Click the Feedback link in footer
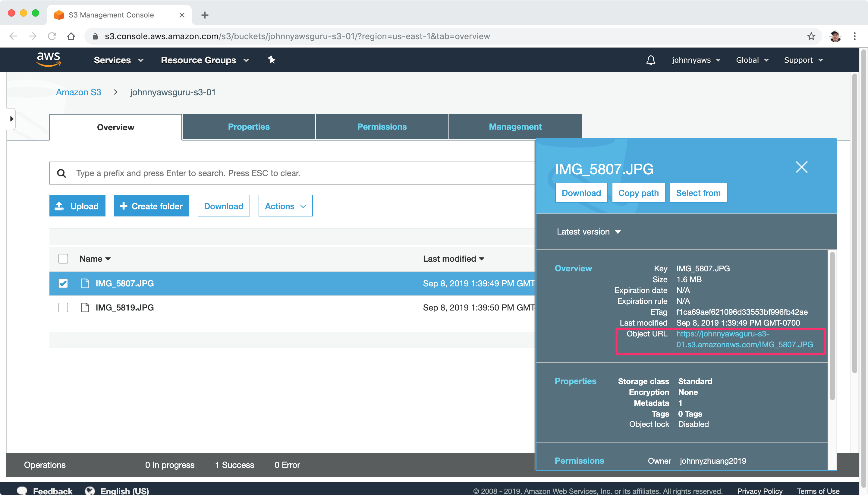This screenshot has width=868, height=495. [x=53, y=491]
